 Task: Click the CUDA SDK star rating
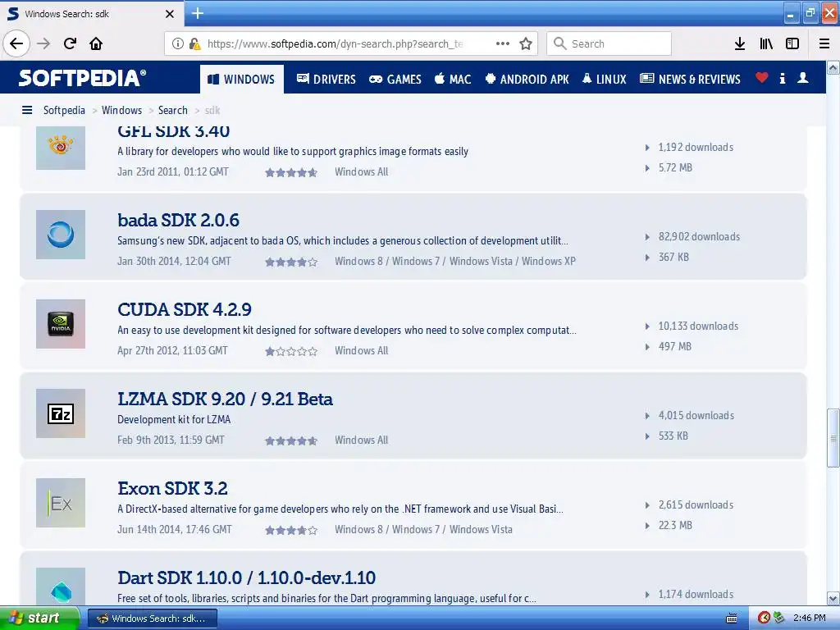click(291, 351)
